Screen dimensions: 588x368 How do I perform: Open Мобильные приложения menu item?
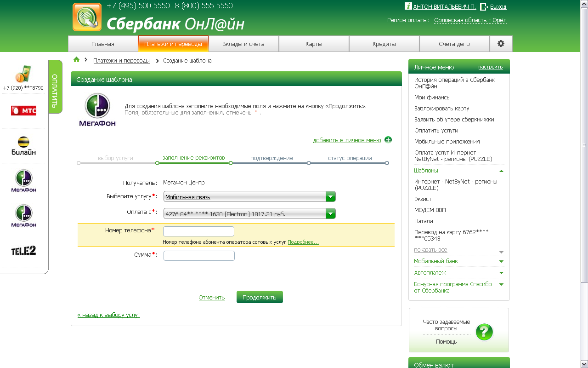(x=447, y=142)
